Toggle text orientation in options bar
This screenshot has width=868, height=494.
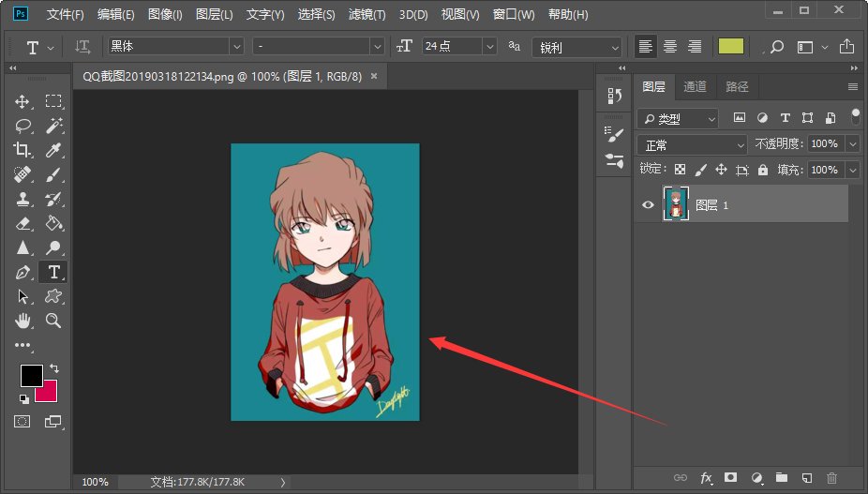82,47
